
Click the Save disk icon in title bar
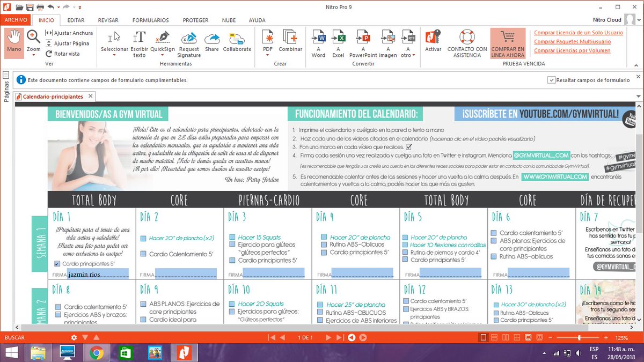[30, 8]
